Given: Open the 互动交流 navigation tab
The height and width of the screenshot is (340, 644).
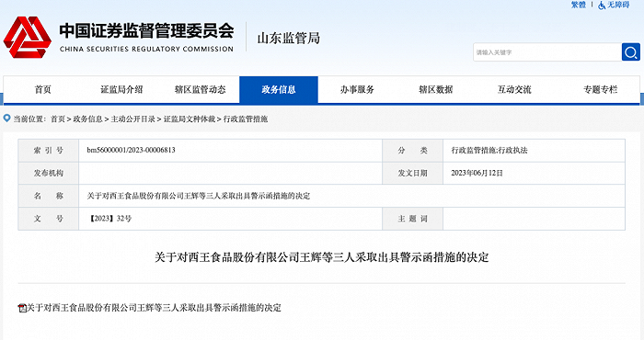Looking at the screenshot, I should pos(514,89).
